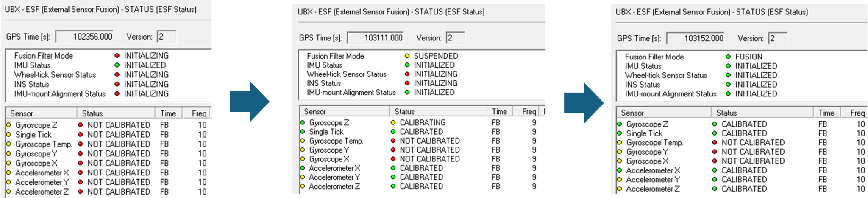This screenshot has height=198, width=868.
Task: Click 'IMU-mount Alignment Status' label in the 103152.000 panel
Action: [x=670, y=94]
